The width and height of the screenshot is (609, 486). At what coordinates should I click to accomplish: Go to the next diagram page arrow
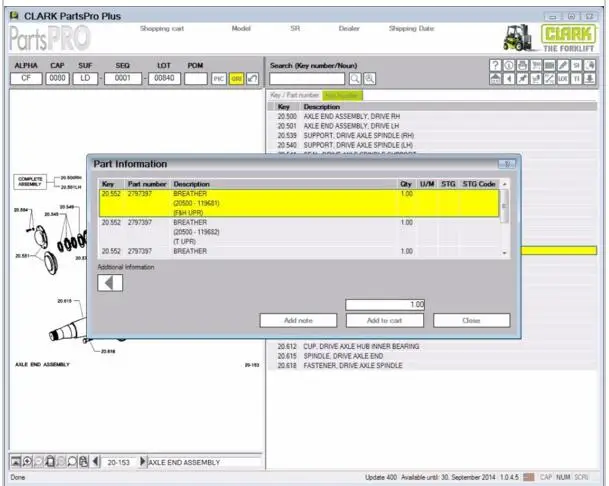142,461
